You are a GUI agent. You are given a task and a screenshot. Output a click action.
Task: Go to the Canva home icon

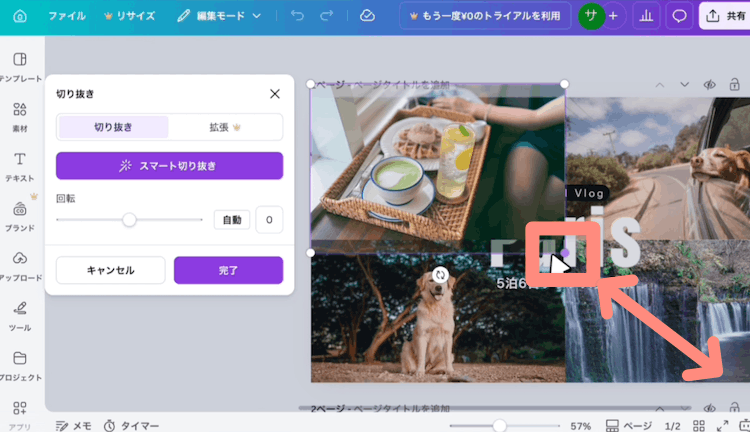coord(20,16)
